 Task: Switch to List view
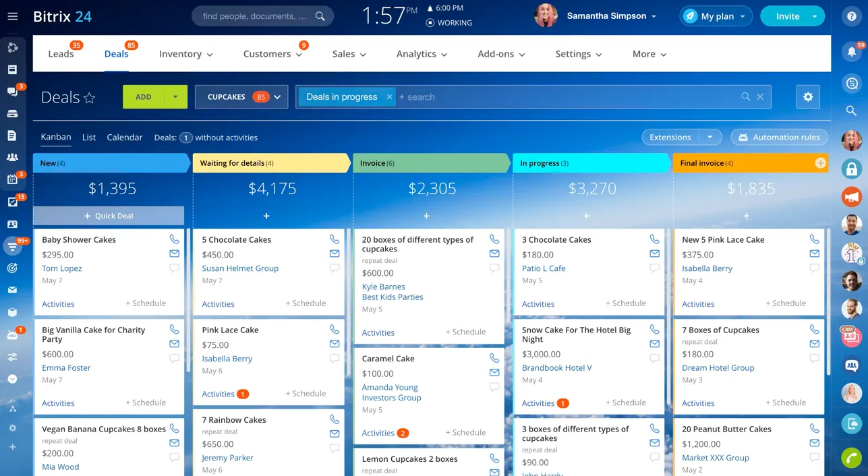(x=89, y=137)
